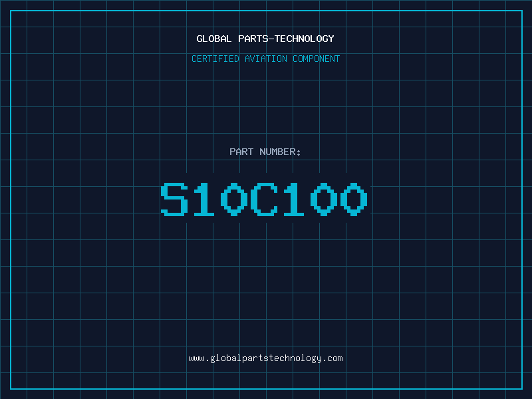The width and height of the screenshot is (532, 399).
Task: Select the CERTIFIED AVIATION COMPONENT subtitle
Action: tap(265, 59)
